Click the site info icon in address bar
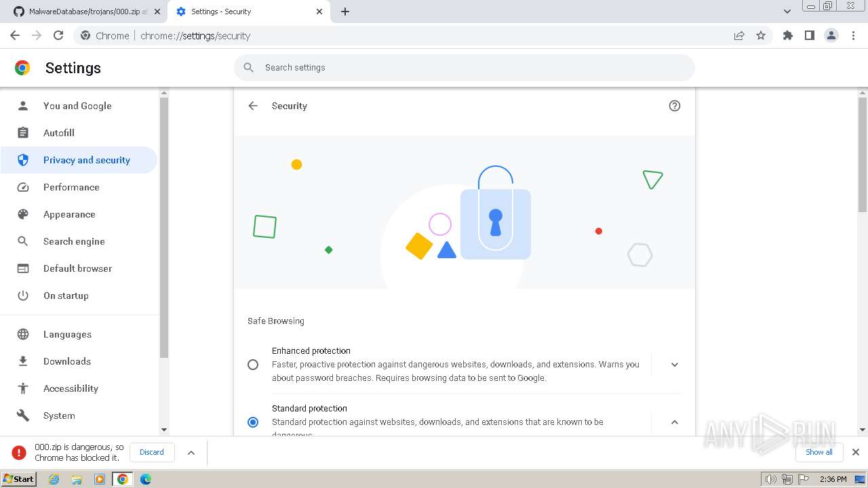The image size is (868, 488). tap(85, 35)
